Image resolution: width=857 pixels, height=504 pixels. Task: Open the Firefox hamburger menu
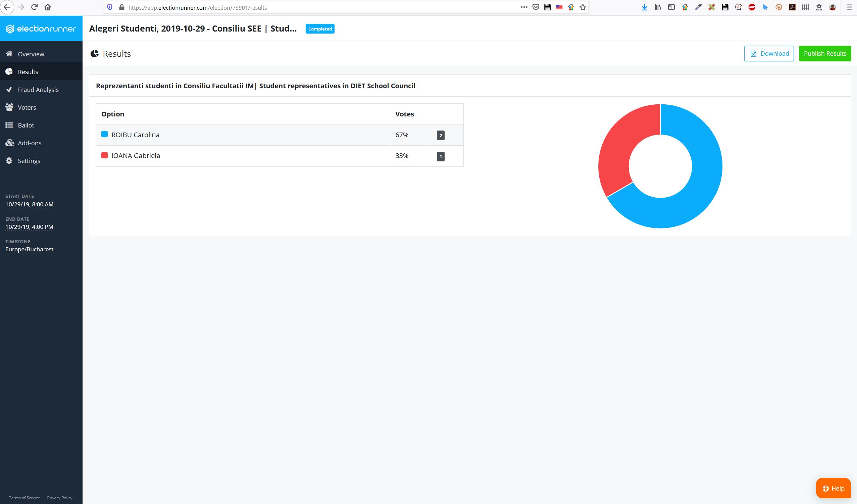(x=849, y=7)
